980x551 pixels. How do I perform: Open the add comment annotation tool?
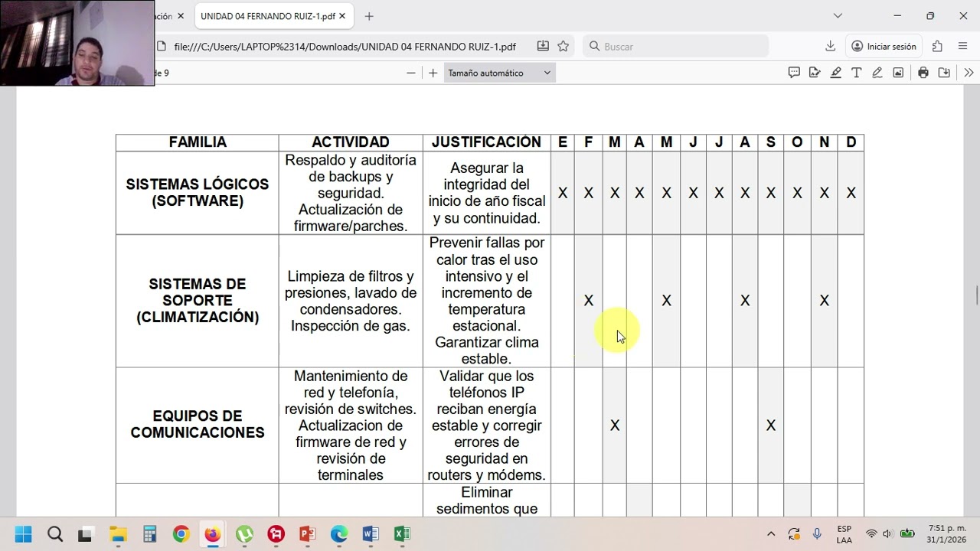click(x=794, y=73)
